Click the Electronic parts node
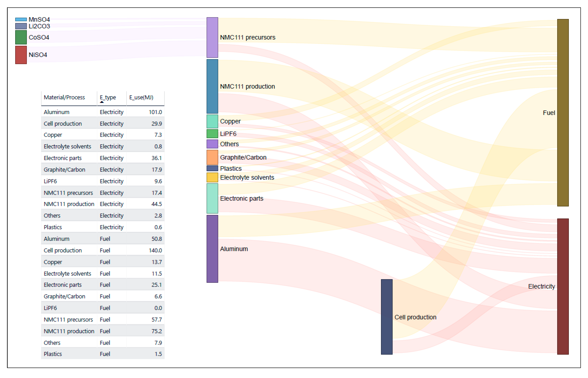 click(212, 198)
